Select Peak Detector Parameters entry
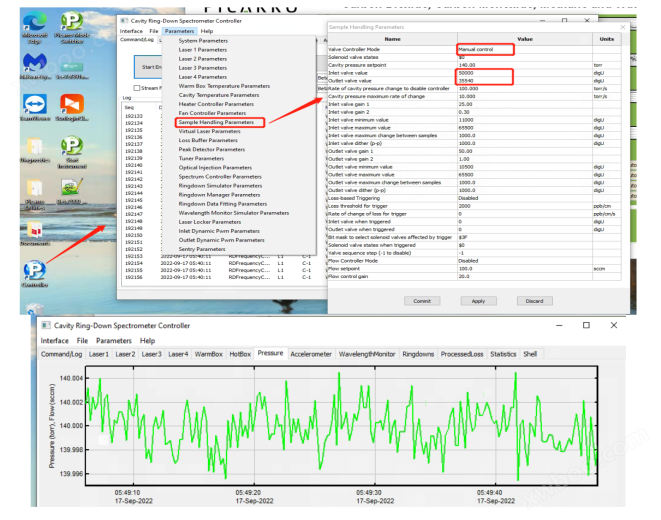The height and width of the screenshot is (520, 661). pos(212,150)
